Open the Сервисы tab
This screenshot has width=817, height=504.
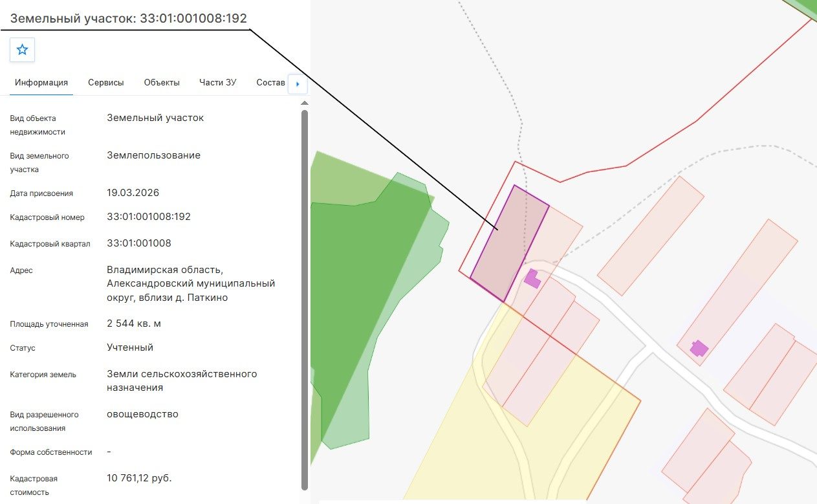pyautogui.click(x=106, y=83)
